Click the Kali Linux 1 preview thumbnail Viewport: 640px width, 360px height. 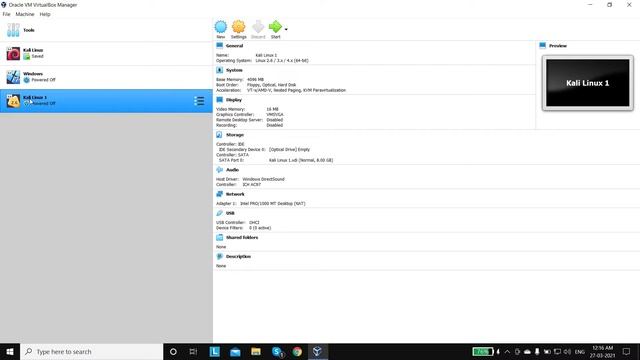click(588, 83)
